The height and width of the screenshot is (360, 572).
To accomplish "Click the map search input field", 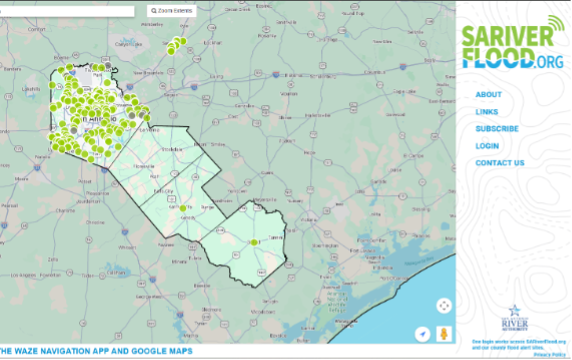I will [x=67, y=11].
